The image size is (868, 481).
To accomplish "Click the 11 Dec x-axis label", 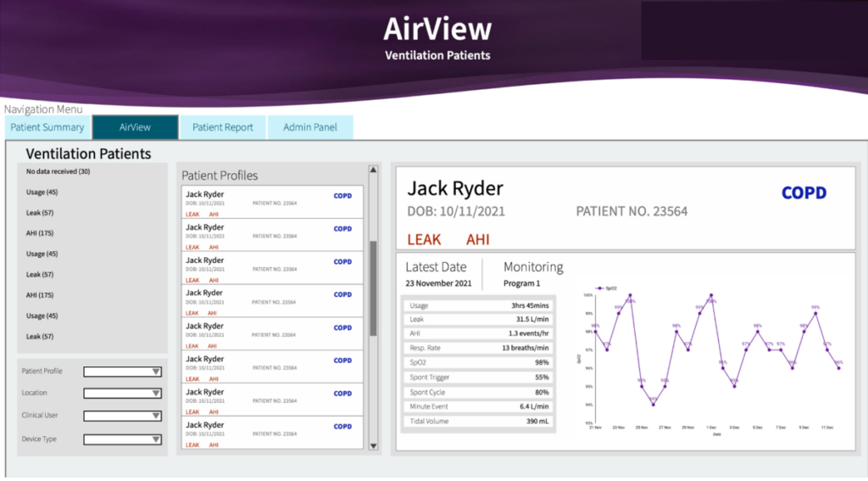I will [x=827, y=428].
